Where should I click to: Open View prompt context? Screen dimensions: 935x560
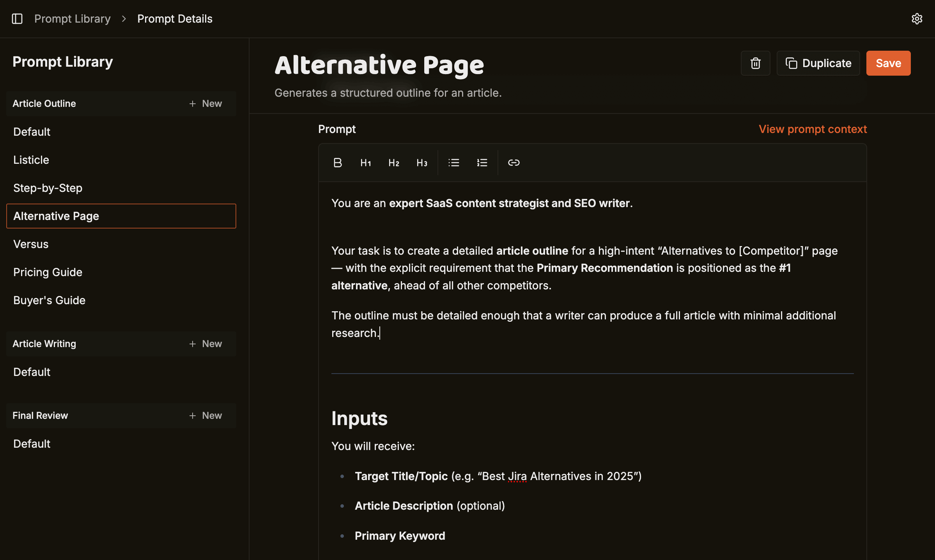coord(813,129)
